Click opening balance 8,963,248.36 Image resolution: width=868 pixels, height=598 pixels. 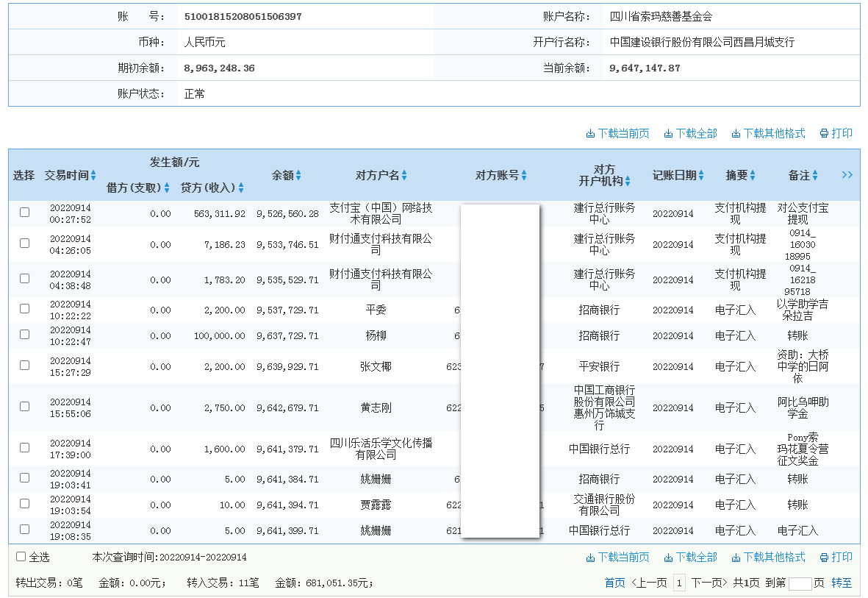219,68
